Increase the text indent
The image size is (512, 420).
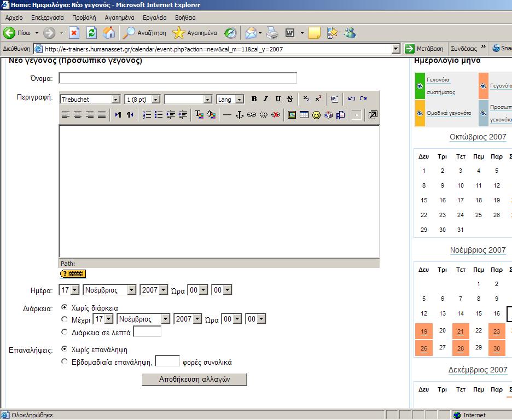point(183,114)
